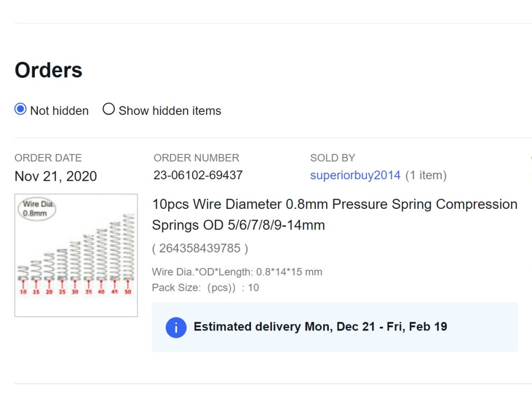Click the Estimated delivery Dec 21 - Feb 19 text
The height and width of the screenshot is (399, 532).
(320, 327)
